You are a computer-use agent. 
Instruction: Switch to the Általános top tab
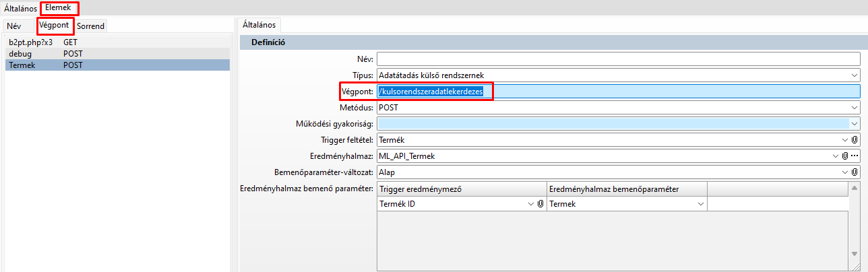[20, 8]
